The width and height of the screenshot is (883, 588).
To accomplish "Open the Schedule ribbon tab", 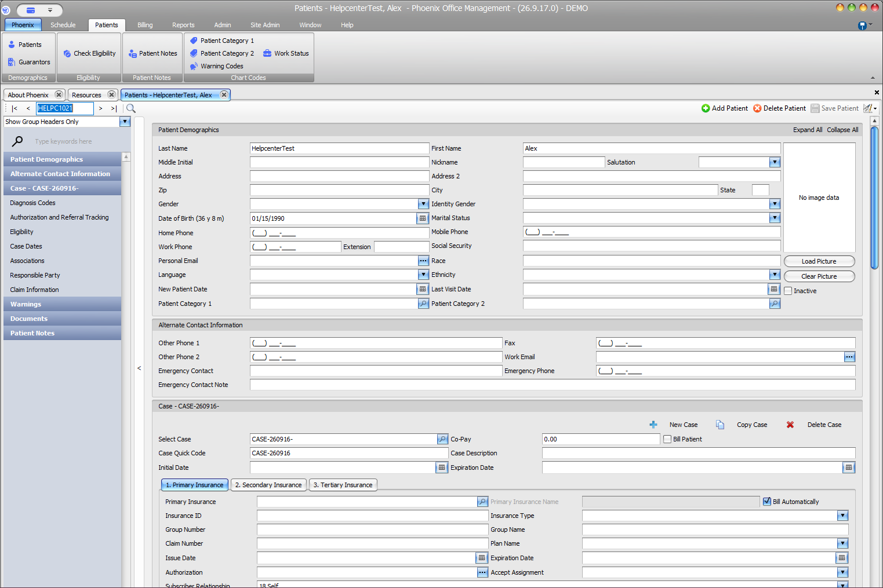I will coord(63,25).
